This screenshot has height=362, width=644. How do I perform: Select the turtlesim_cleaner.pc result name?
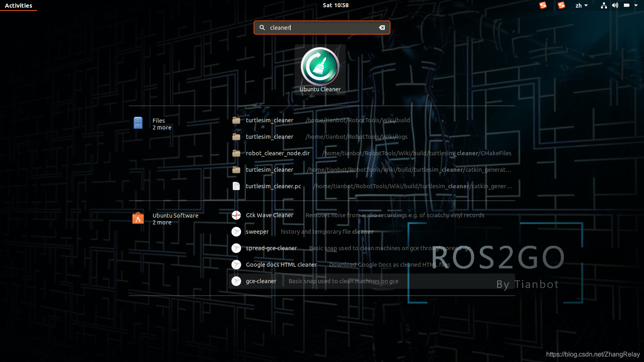click(273, 186)
